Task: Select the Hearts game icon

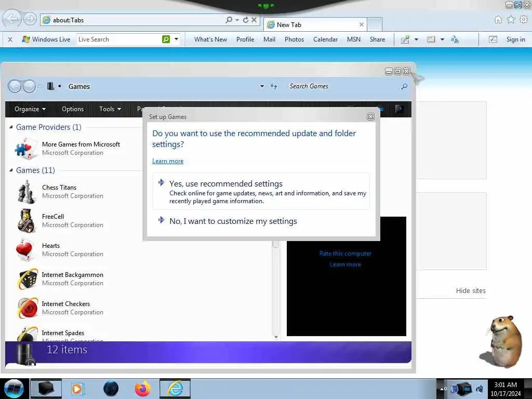Action: tap(26, 250)
